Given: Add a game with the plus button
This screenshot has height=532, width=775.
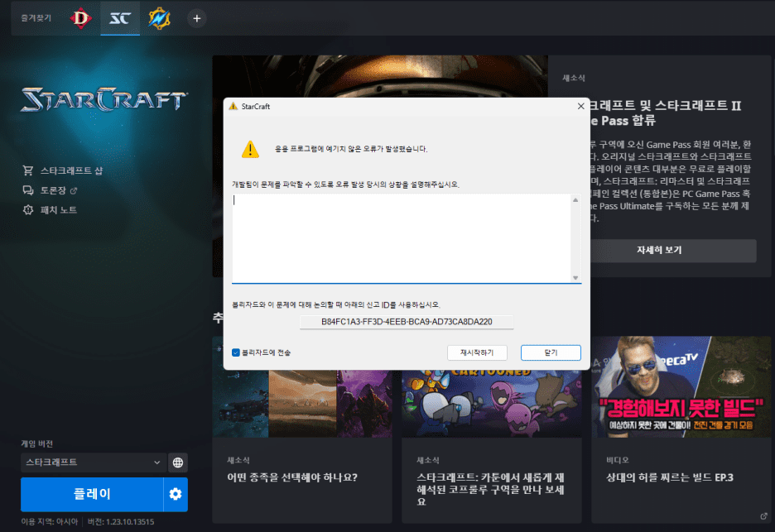Looking at the screenshot, I should pos(197,19).
